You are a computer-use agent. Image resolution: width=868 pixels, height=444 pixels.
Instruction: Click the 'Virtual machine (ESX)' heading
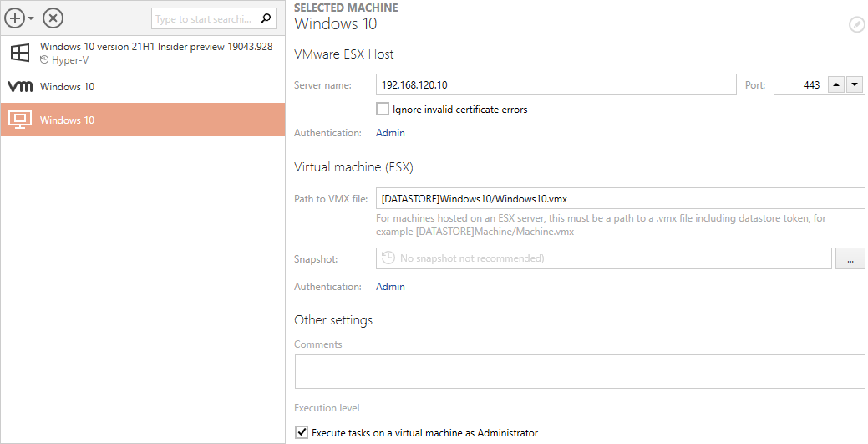click(353, 167)
